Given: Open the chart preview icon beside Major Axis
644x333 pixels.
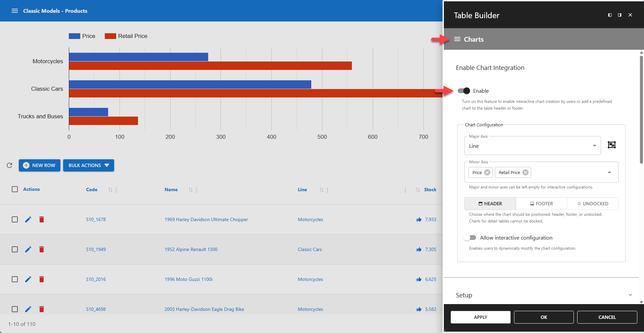Looking at the screenshot, I should pyautogui.click(x=612, y=145).
